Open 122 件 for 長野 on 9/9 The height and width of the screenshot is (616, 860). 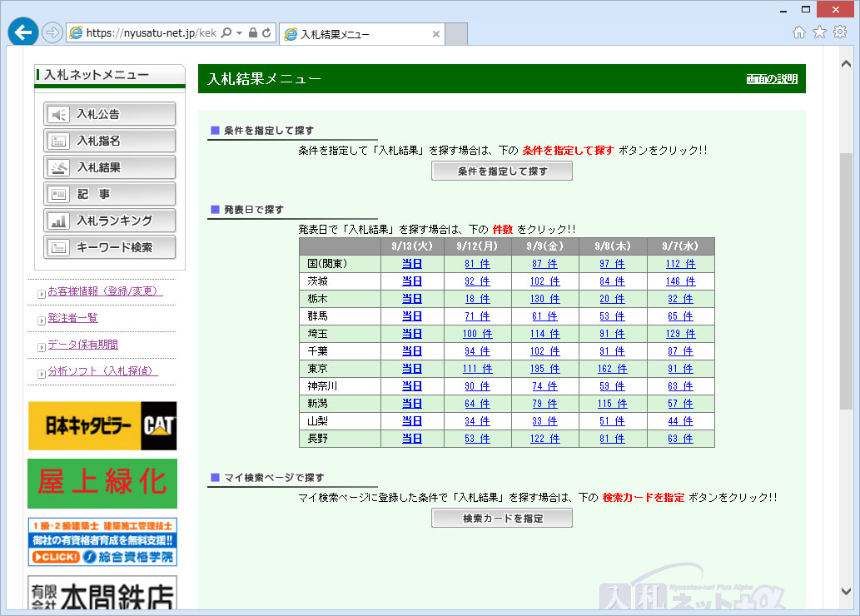click(x=544, y=439)
